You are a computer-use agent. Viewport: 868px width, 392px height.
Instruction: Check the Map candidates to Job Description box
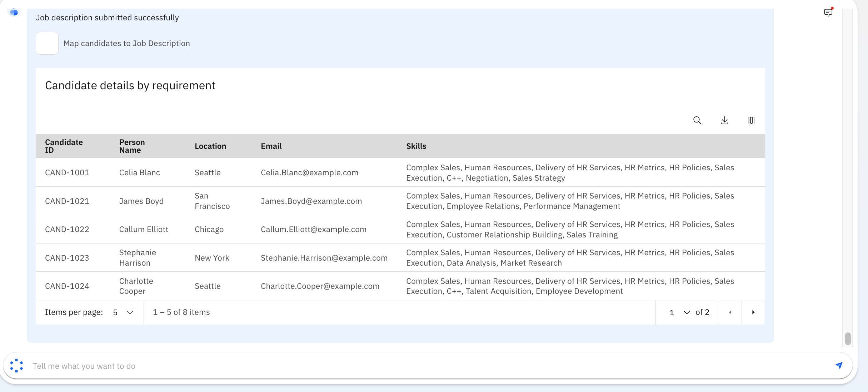tap(47, 43)
